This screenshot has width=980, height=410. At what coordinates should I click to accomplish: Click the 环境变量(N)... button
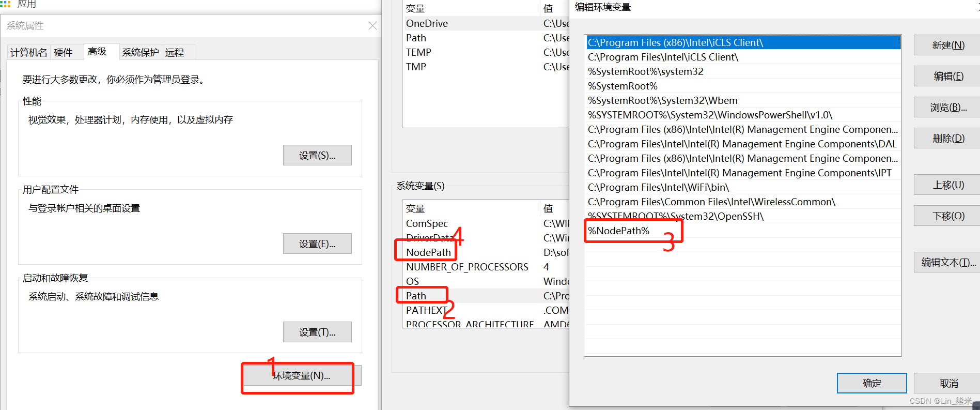302,375
